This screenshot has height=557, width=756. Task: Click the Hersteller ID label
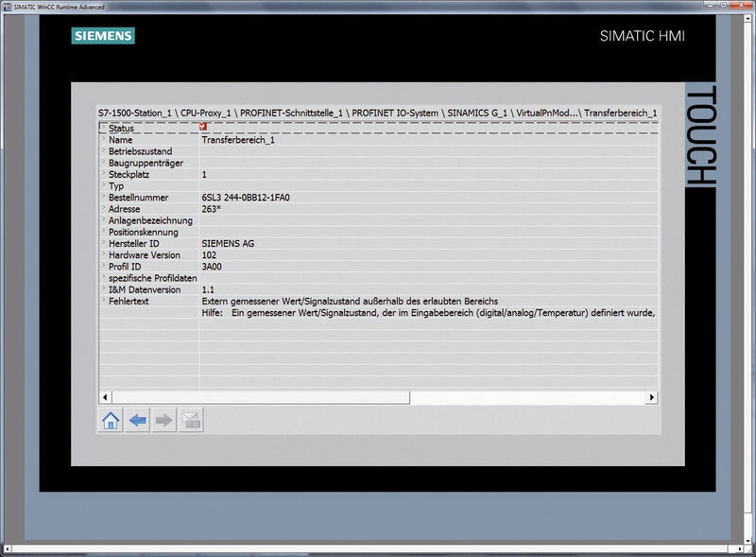133,244
